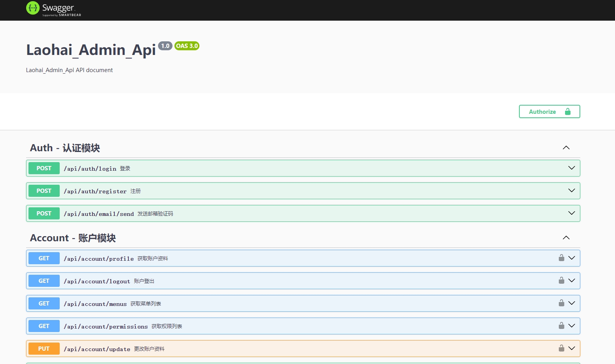The width and height of the screenshot is (615, 364).
Task: Click the 'Laohai_Admin_Api API document' description
Action: [x=69, y=70]
